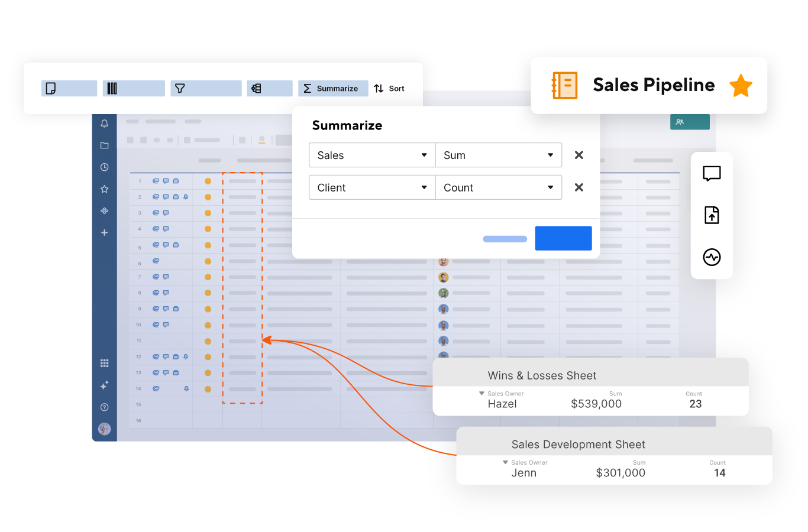Click the Sales Pipeline title text

click(654, 85)
